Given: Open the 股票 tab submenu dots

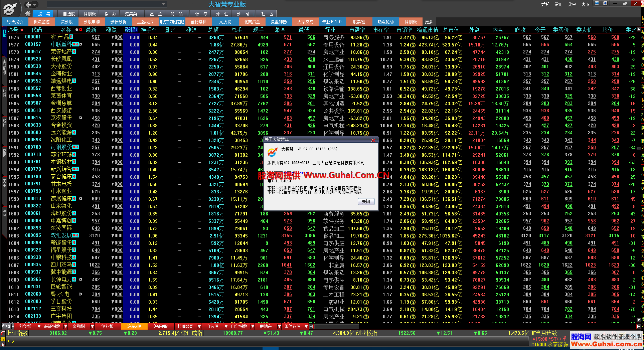Looking at the screenshot, I should click(55, 14).
